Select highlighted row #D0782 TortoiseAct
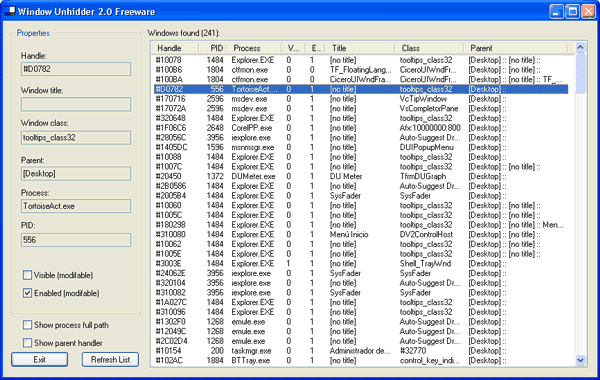600x380 pixels. pyautogui.click(x=361, y=89)
